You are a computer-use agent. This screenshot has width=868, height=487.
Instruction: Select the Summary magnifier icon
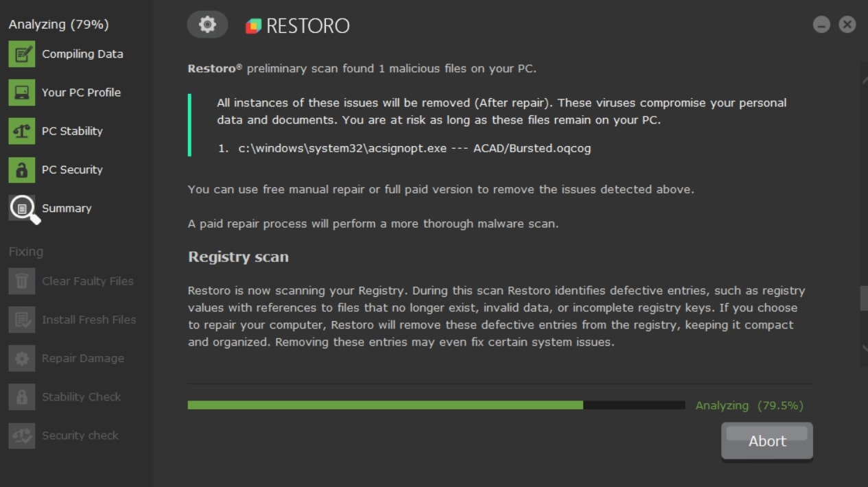pos(24,209)
